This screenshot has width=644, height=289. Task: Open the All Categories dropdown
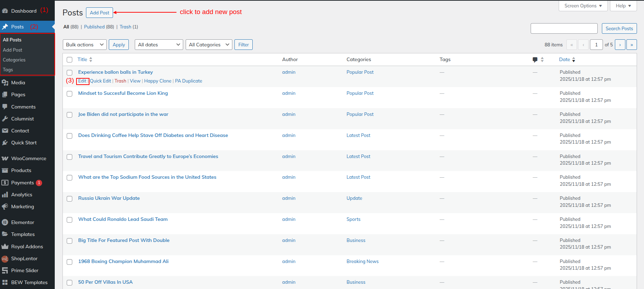click(209, 45)
